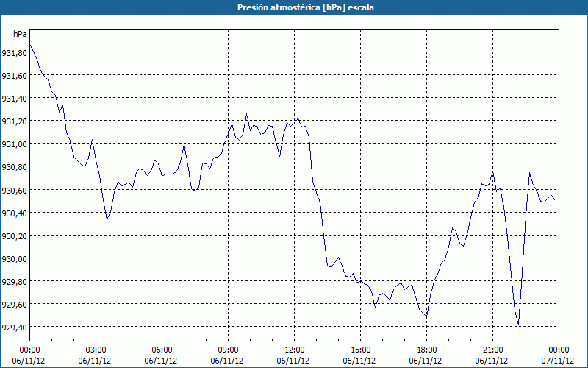Click the curve's start point at 00:00
588x368 pixels.
pos(30,45)
